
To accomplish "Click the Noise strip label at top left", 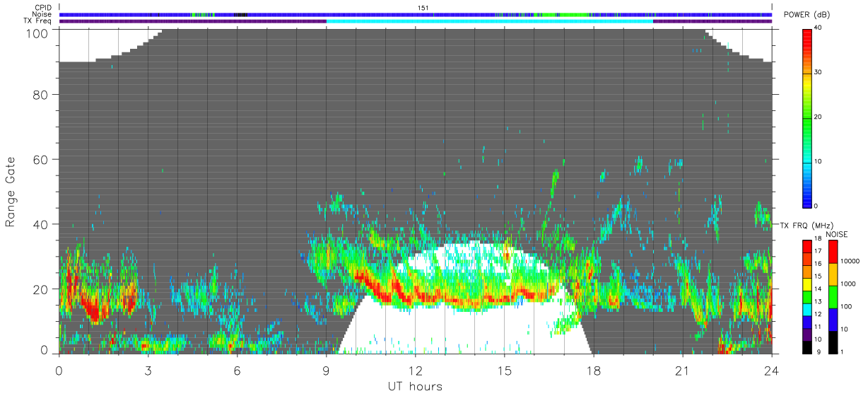I will pos(42,15).
